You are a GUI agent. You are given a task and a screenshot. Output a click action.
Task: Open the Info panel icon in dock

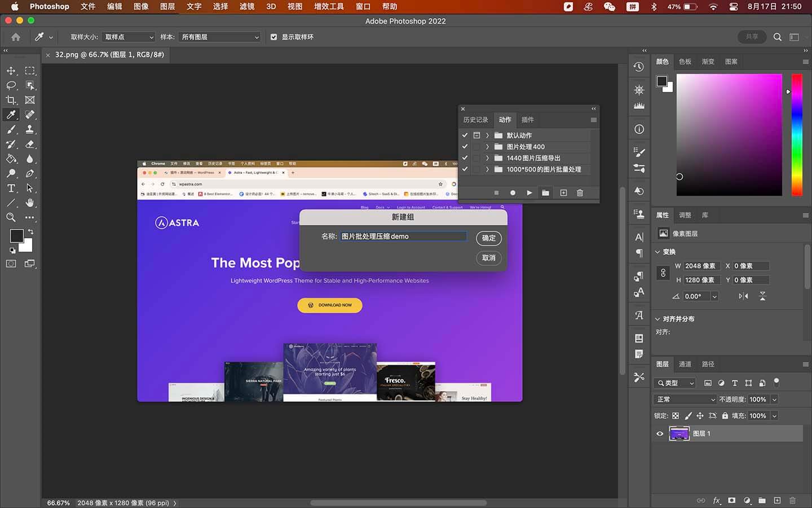[x=639, y=129]
